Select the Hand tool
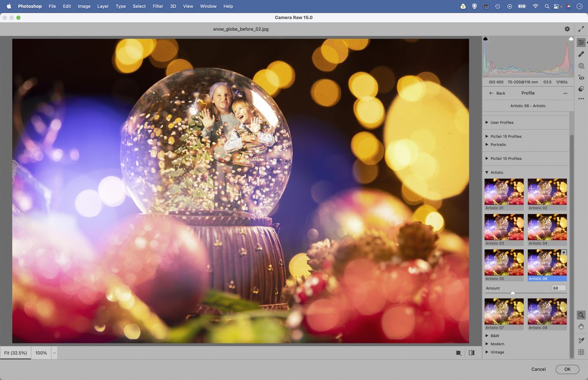The image size is (588, 380). pos(581,327)
